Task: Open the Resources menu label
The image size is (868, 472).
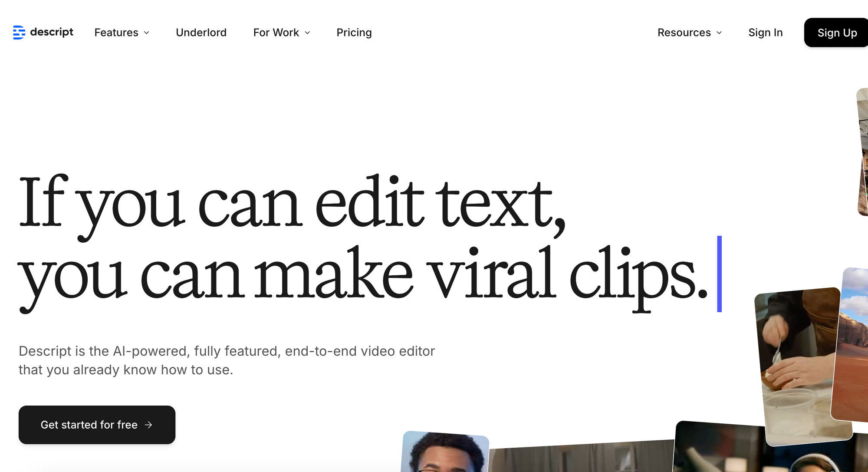Action: [x=684, y=33]
